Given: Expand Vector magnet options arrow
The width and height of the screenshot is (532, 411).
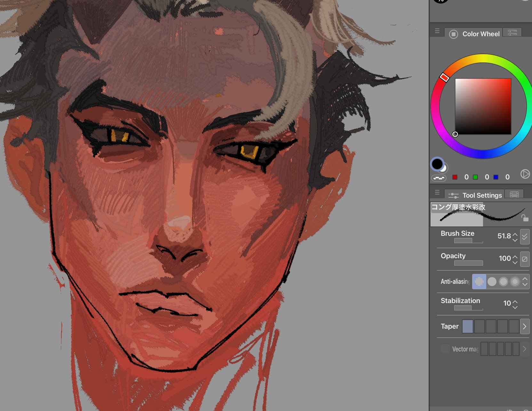Looking at the screenshot, I should click(525, 349).
